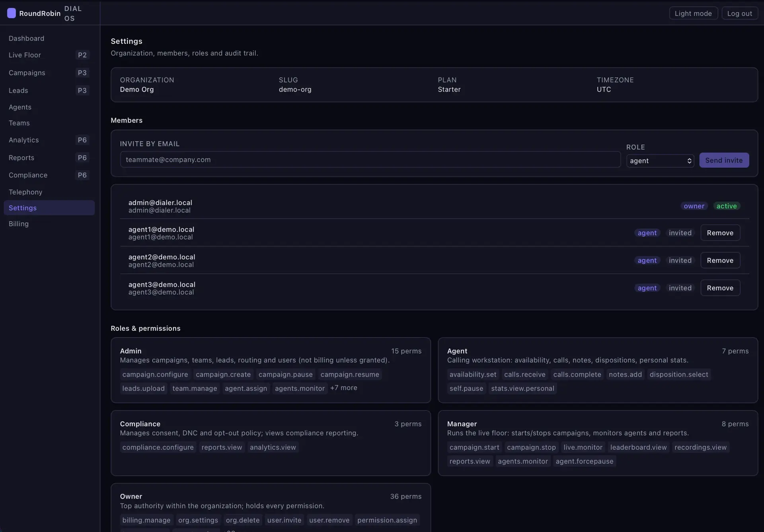Click org.settings permission chip

point(198,520)
